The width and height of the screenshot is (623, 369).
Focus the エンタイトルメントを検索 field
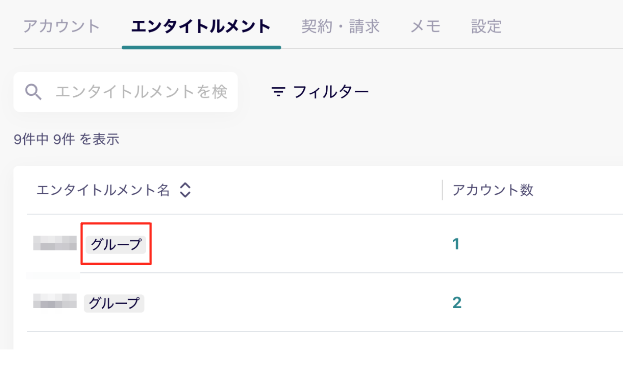tap(126, 92)
